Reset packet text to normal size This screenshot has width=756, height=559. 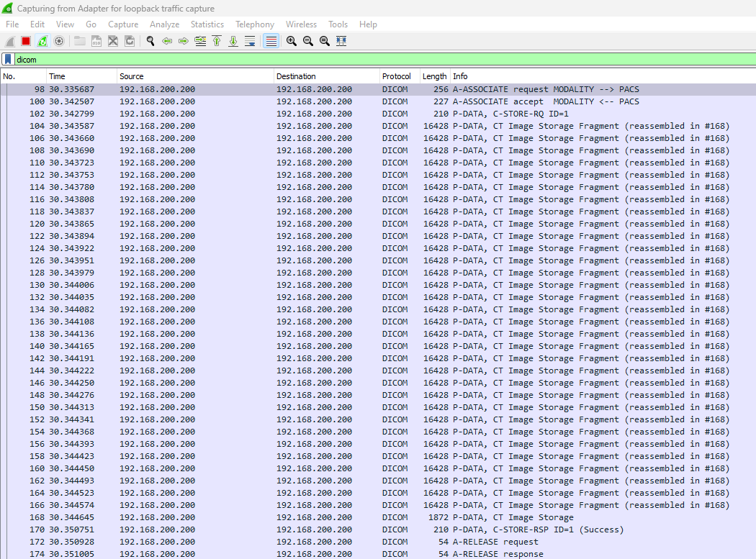pyautogui.click(x=325, y=41)
